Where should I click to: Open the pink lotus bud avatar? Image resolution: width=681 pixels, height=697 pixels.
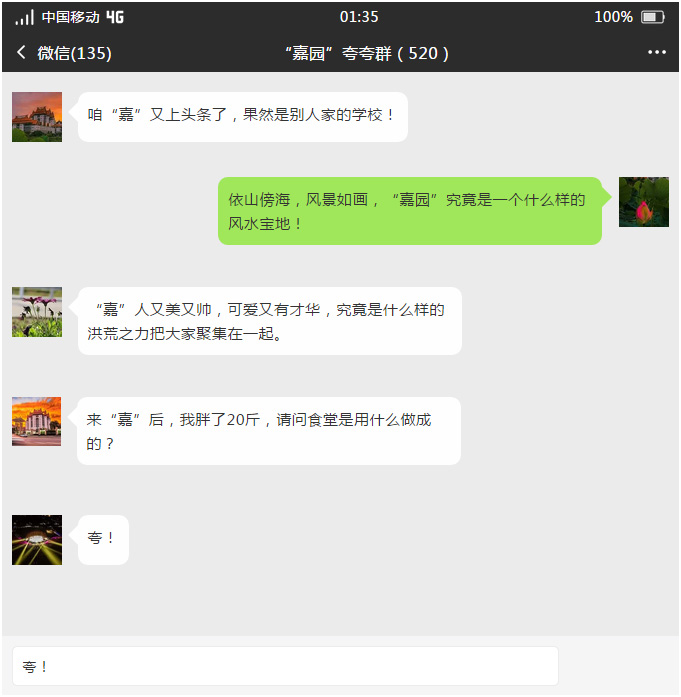tap(644, 202)
